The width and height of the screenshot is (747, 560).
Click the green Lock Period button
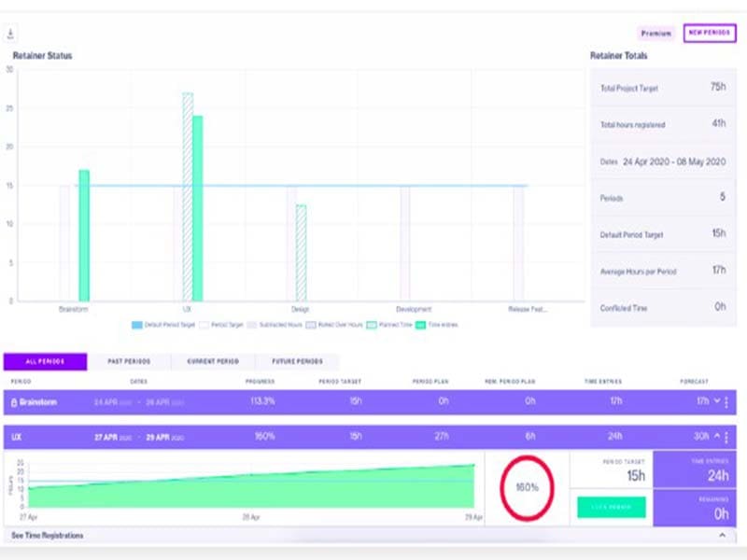coord(611,507)
